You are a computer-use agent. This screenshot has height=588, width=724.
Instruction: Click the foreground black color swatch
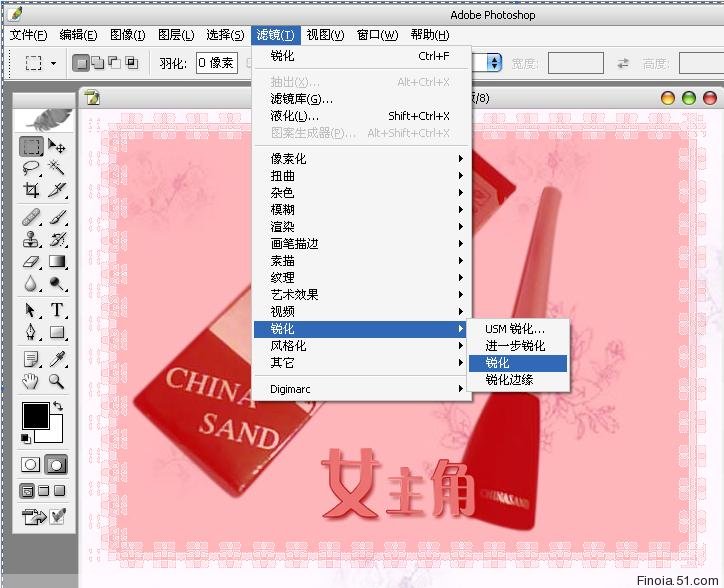click(x=34, y=415)
